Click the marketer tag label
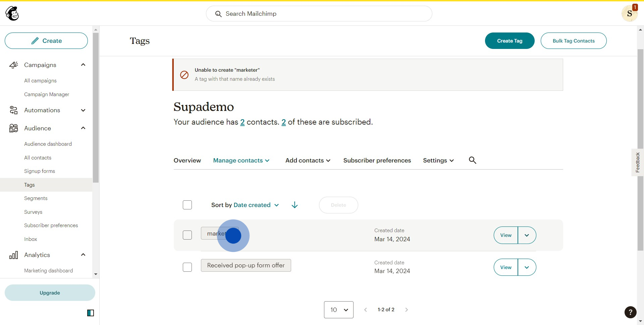Image resolution: width=644 pixels, height=325 pixels. 220,234
